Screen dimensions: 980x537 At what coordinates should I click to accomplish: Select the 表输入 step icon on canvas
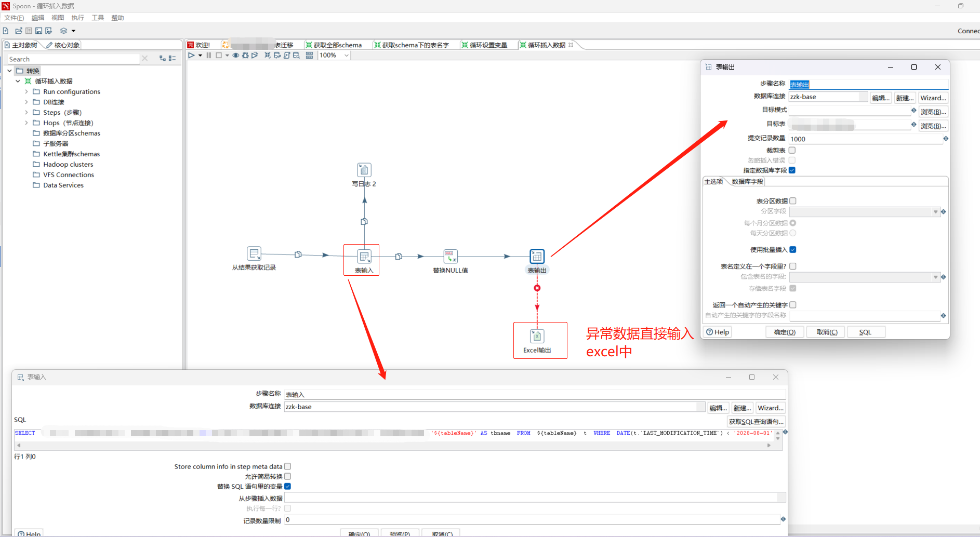coord(364,256)
